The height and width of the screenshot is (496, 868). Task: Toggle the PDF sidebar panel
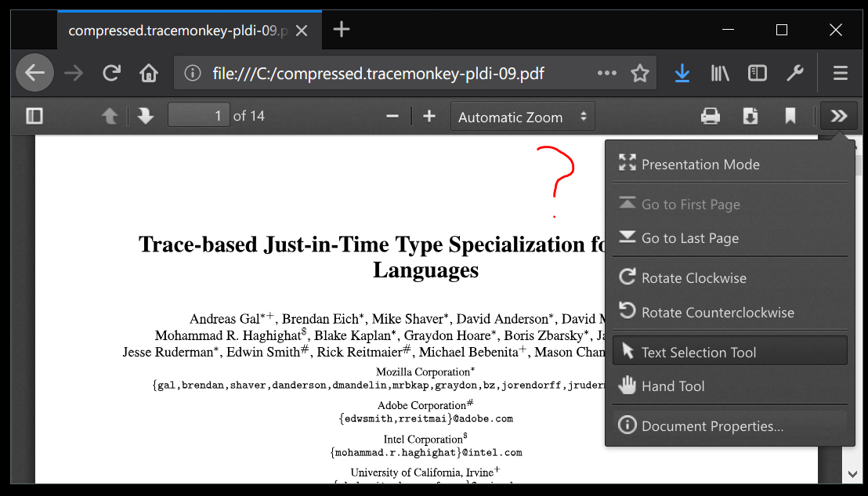point(34,115)
